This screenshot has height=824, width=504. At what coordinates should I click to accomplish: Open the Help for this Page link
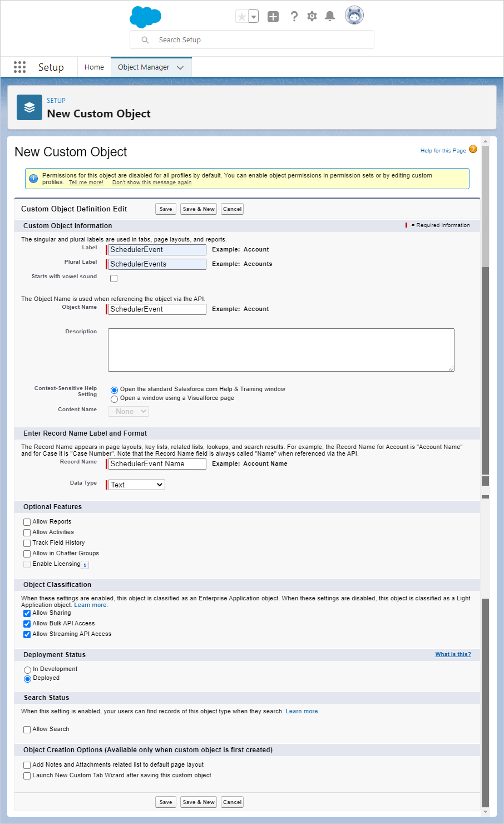pyautogui.click(x=443, y=151)
